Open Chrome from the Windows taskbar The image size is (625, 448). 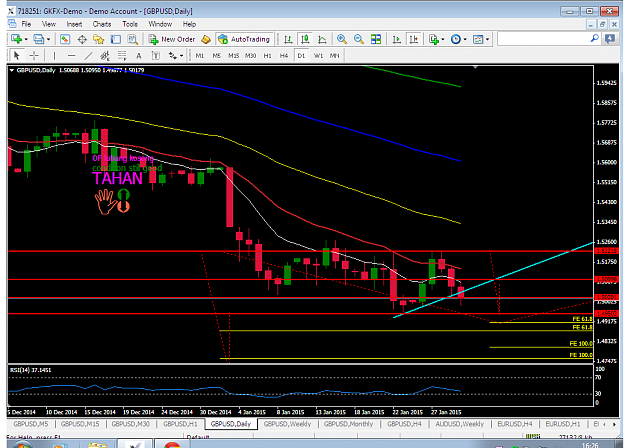172,444
